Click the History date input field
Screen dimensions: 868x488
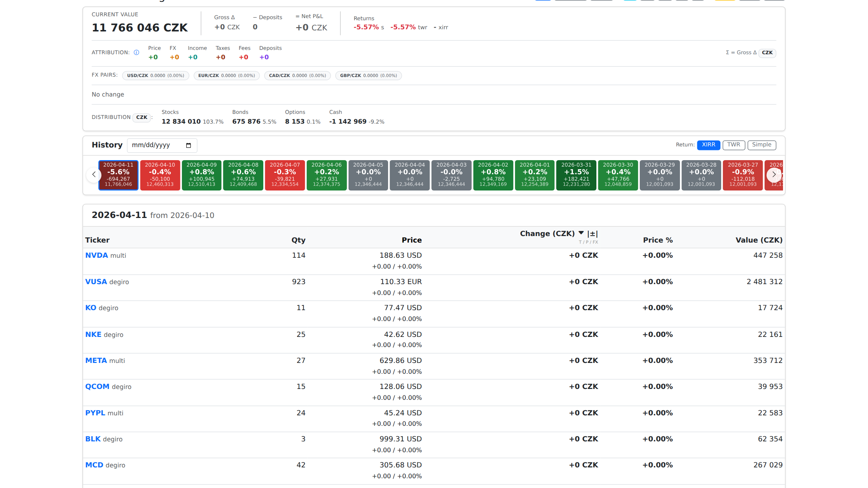pos(162,145)
